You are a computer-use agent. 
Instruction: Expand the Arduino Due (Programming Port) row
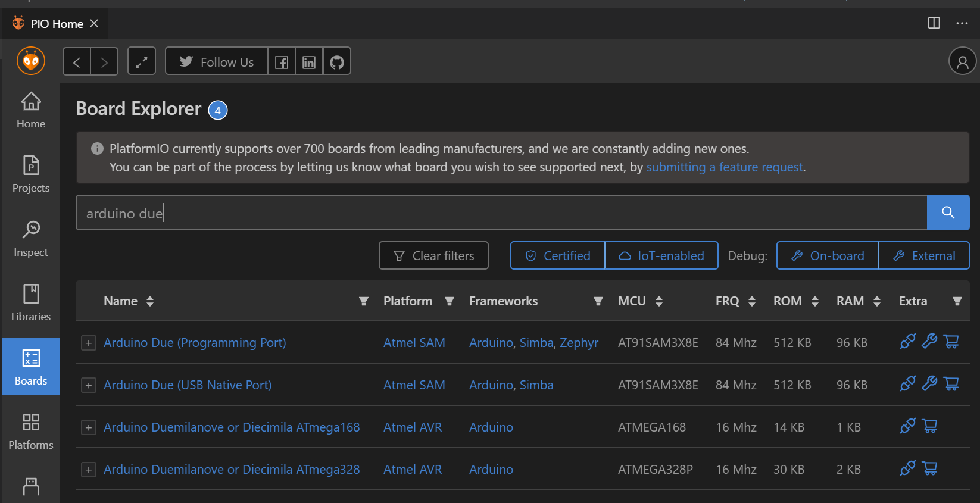coord(89,343)
